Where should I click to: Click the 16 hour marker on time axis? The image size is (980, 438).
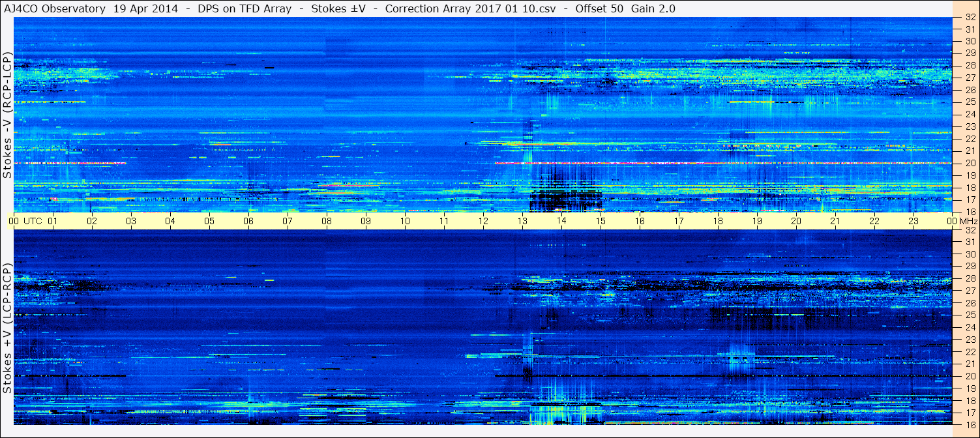point(640,221)
